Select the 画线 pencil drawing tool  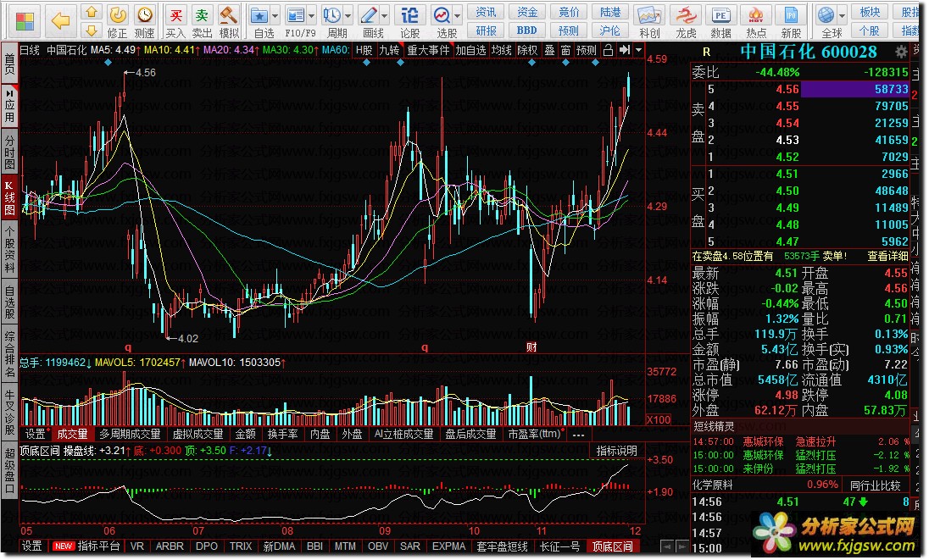[x=369, y=14]
